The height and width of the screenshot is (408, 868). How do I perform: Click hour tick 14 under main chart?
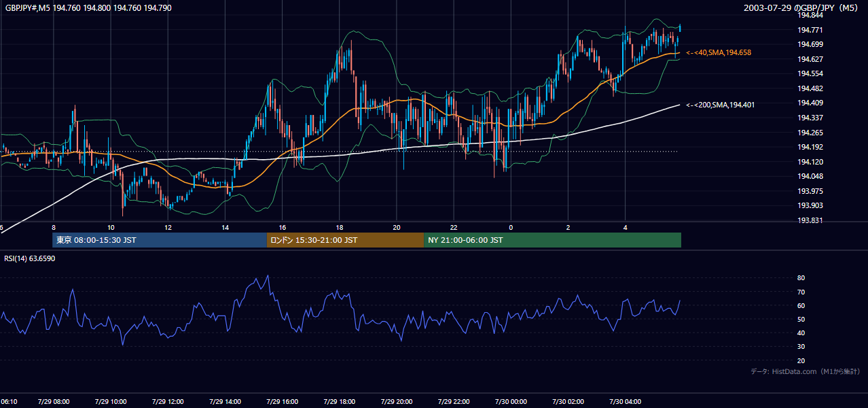[x=225, y=227]
